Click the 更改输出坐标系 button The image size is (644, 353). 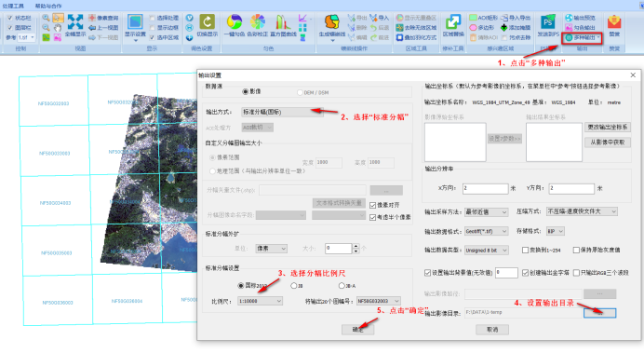pyautogui.click(x=608, y=127)
